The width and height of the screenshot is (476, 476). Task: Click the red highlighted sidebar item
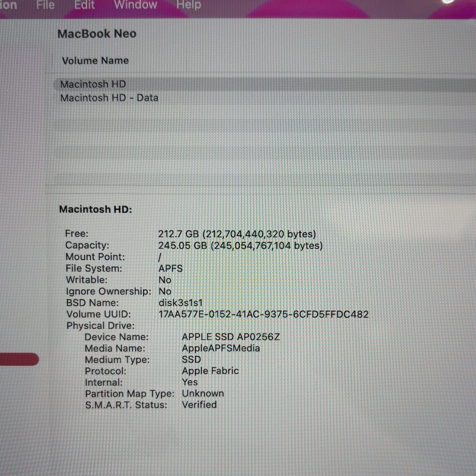pos(19,359)
